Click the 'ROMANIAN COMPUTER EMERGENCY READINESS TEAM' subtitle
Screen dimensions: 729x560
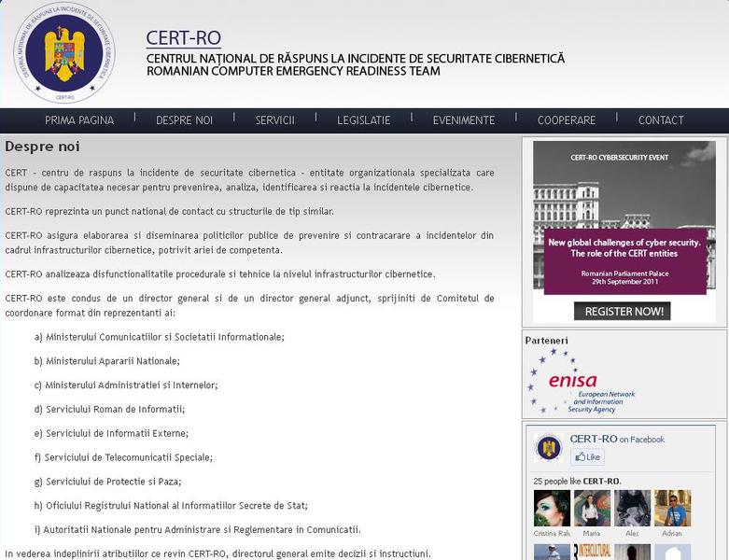click(293, 72)
